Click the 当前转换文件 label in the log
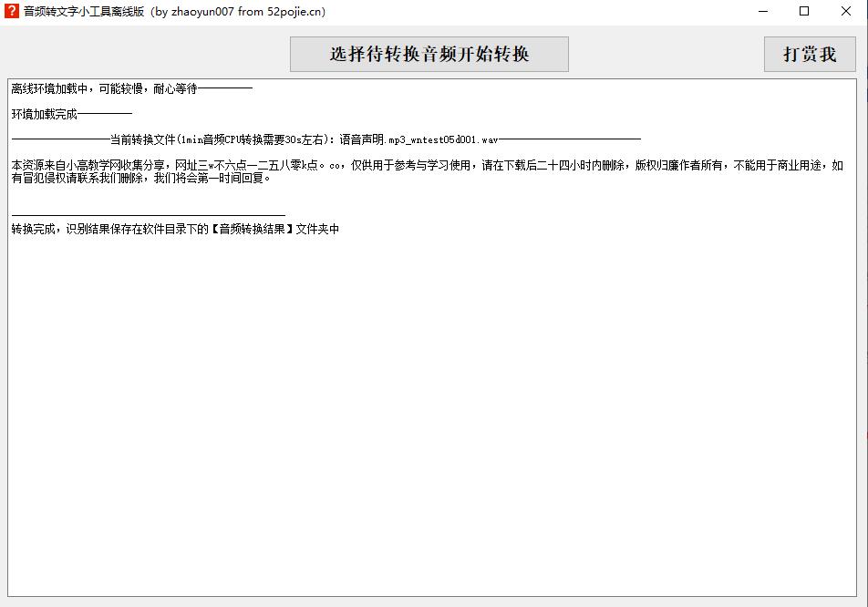 tap(142, 139)
